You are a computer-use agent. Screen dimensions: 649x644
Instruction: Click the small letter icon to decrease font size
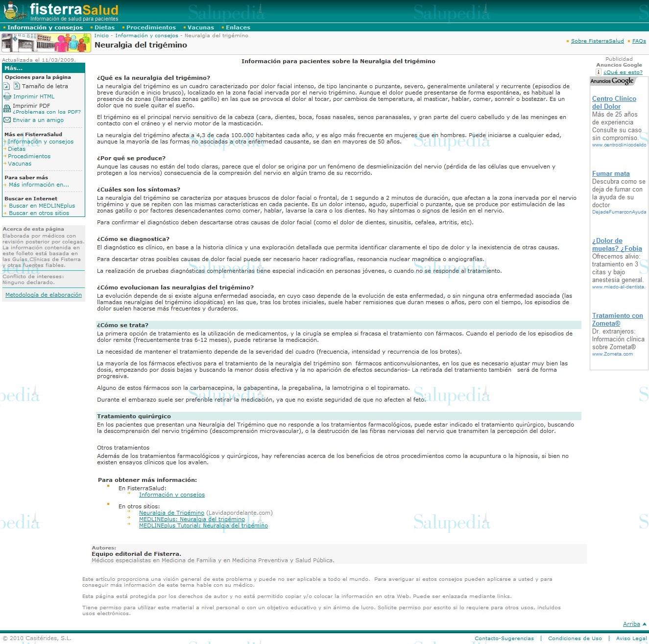pyautogui.click(x=6, y=86)
